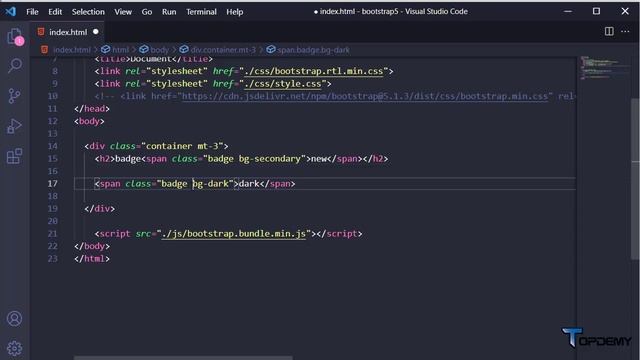This screenshot has height=360, width=640.
Task: Click the closing html tag on line 23
Action: pos(92,259)
